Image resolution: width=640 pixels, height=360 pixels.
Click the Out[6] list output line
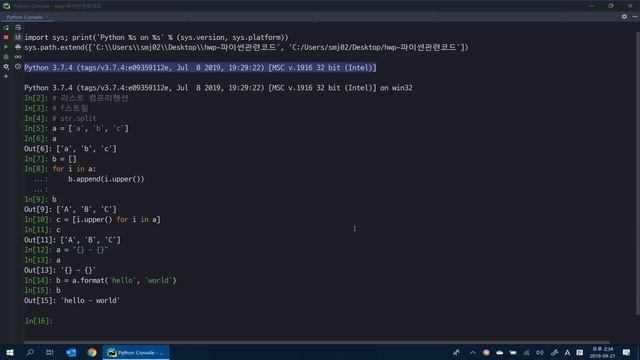[70, 149]
